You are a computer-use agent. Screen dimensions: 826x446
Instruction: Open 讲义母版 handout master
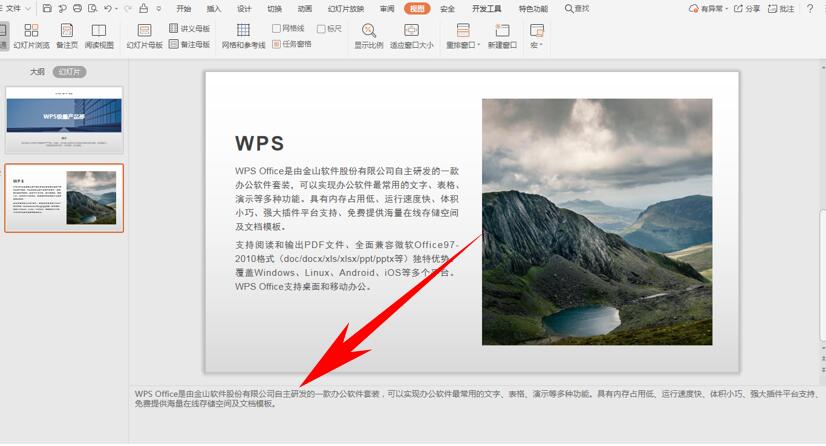pos(190,28)
